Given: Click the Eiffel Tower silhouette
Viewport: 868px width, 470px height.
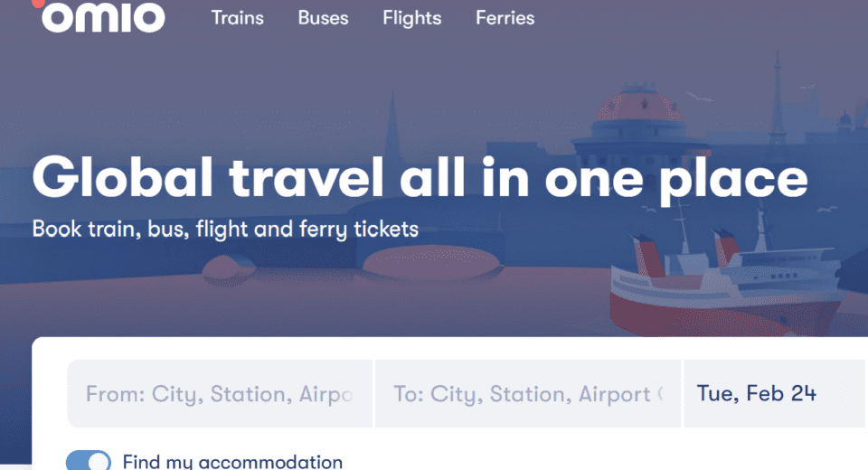Looking at the screenshot, I should click(x=776, y=90).
